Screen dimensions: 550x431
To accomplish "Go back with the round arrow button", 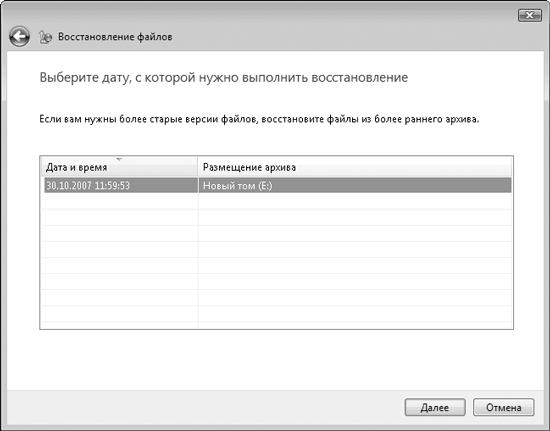I will point(19,36).
